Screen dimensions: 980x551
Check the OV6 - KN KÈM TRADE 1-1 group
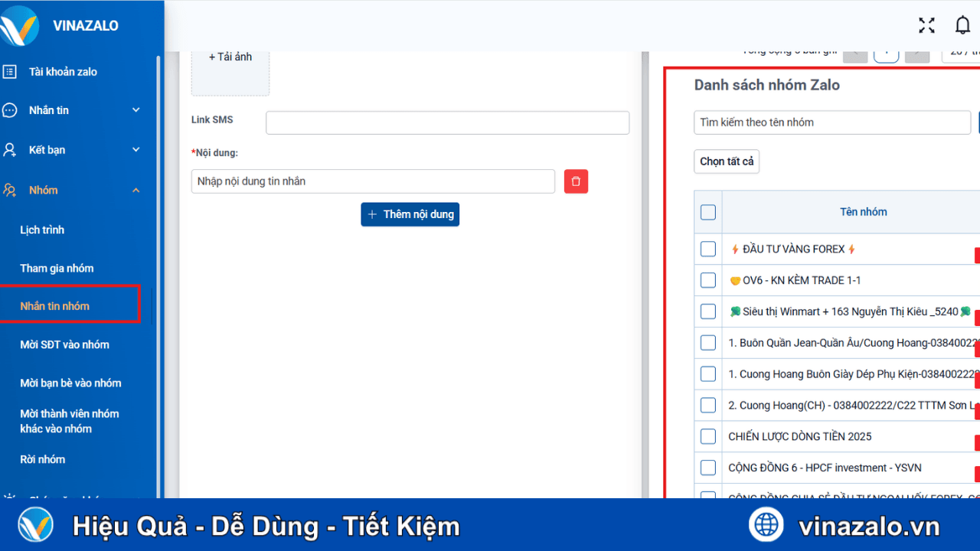[x=708, y=280]
